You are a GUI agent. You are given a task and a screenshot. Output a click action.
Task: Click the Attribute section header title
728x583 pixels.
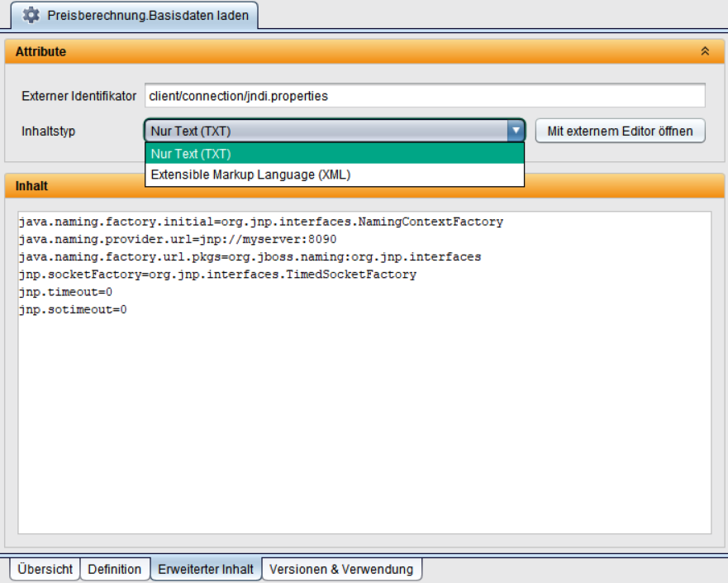pyautogui.click(x=41, y=51)
